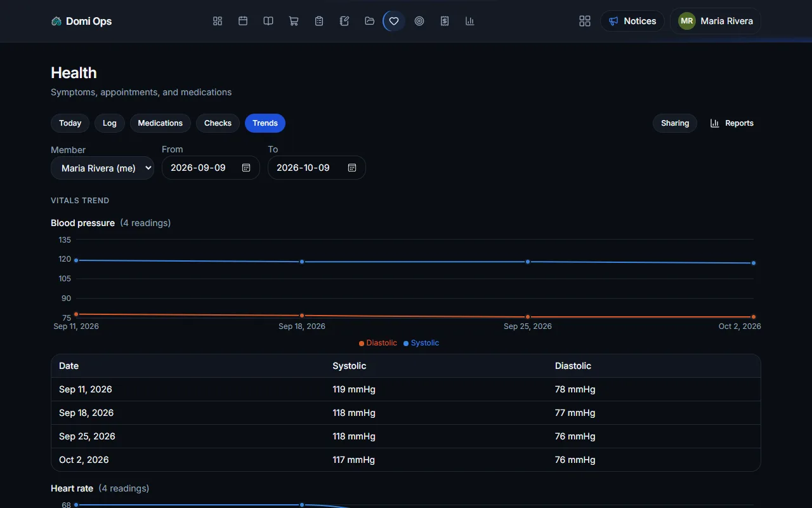Open the dollar receipt icon
The image size is (812, 508).
point(445,21)
